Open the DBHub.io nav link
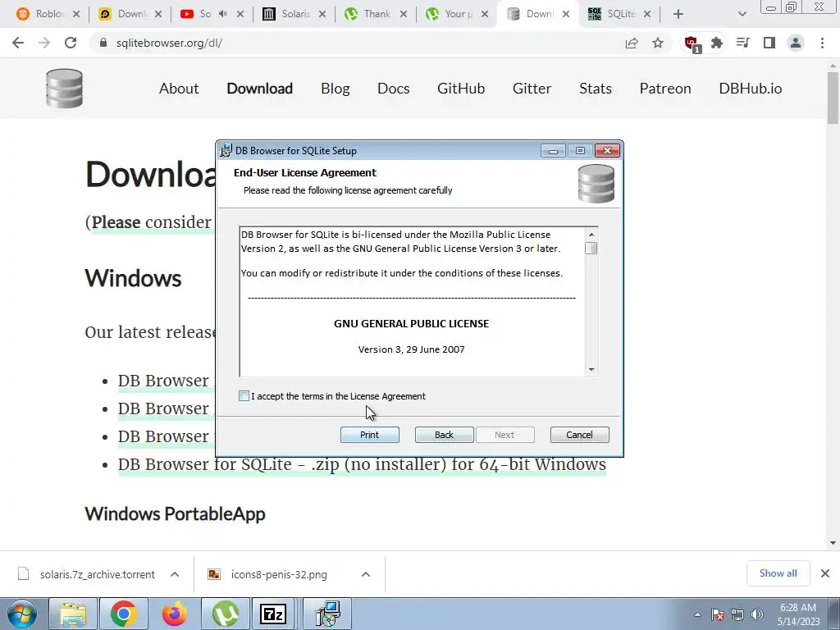The height and width of the screenshot is (630, 840). pos(751,89)
